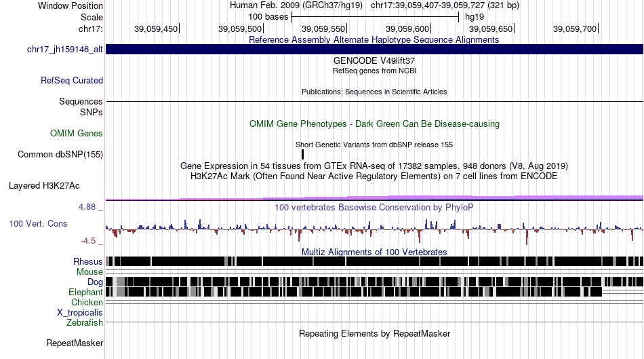Click the GENCODE V49lift37 track title
Screen dimensions: 644x359
click(374, 60)
